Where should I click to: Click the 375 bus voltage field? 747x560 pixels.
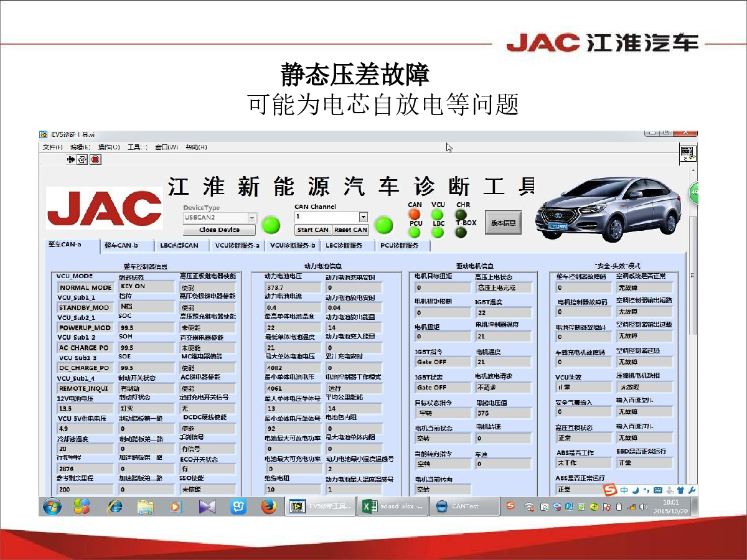(x=503, y=413)
